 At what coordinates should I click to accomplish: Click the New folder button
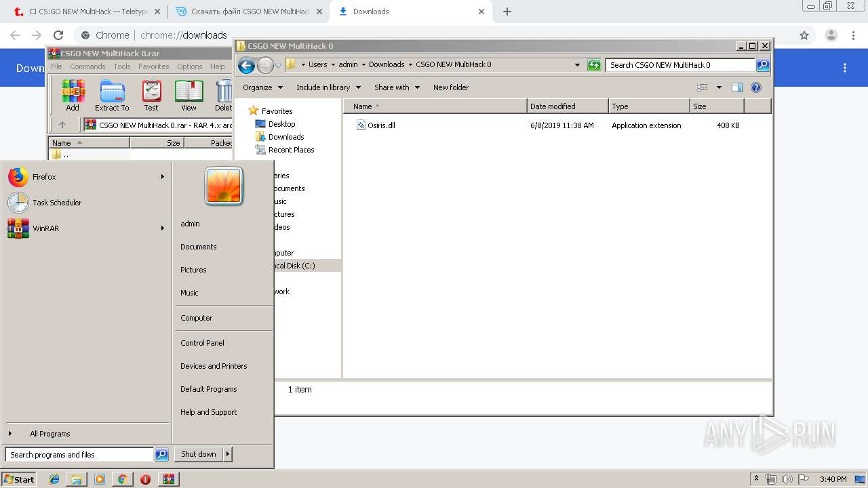click(x=451, y=87)
